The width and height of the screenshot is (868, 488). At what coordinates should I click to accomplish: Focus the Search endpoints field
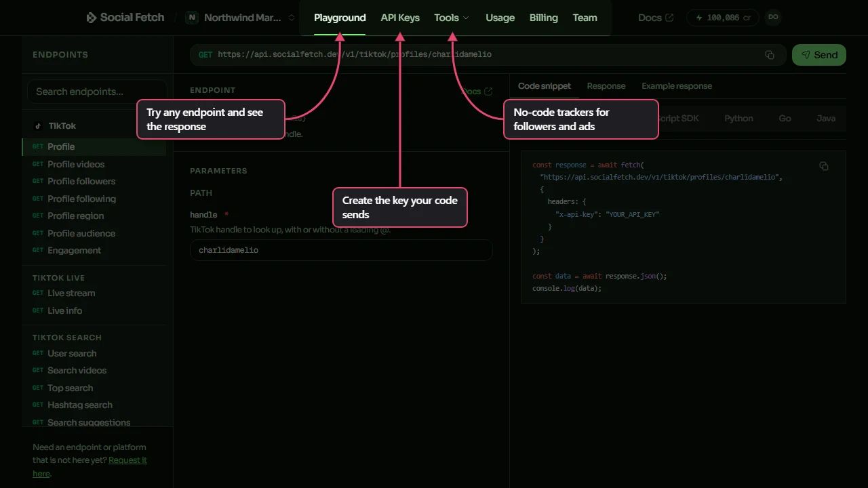coord(97,91)
